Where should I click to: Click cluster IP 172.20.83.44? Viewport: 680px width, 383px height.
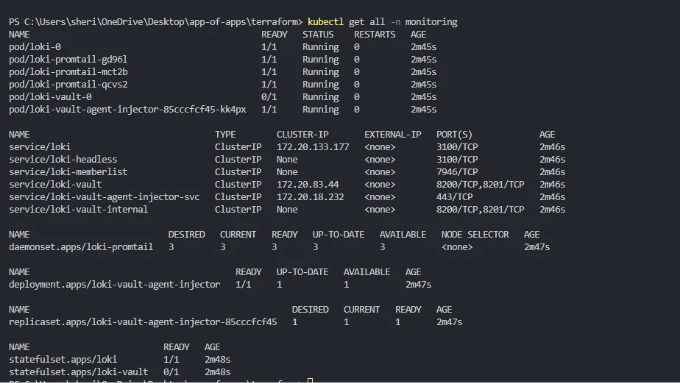307,185
